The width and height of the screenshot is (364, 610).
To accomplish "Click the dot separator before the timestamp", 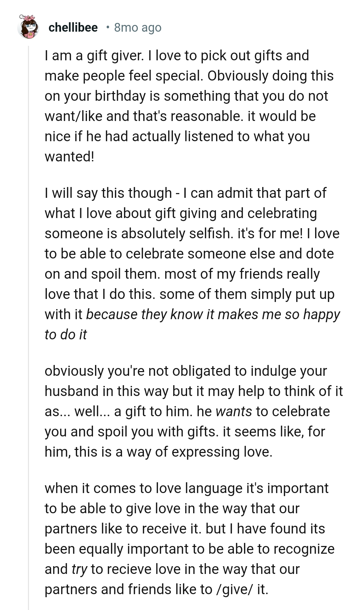I will 107,27.
